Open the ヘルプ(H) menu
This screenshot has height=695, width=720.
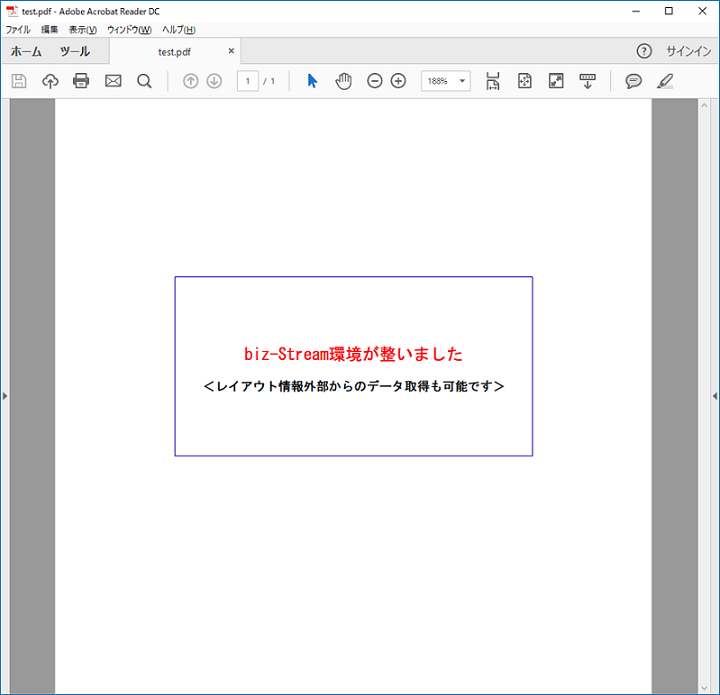click(179, 30)
